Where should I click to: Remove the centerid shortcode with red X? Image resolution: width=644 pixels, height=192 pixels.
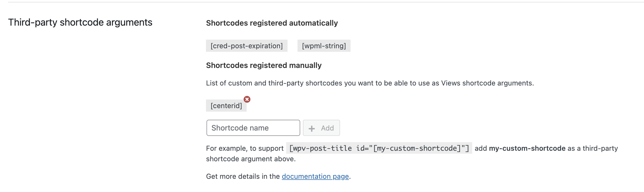pyautogui.click(x=247, y=99)
